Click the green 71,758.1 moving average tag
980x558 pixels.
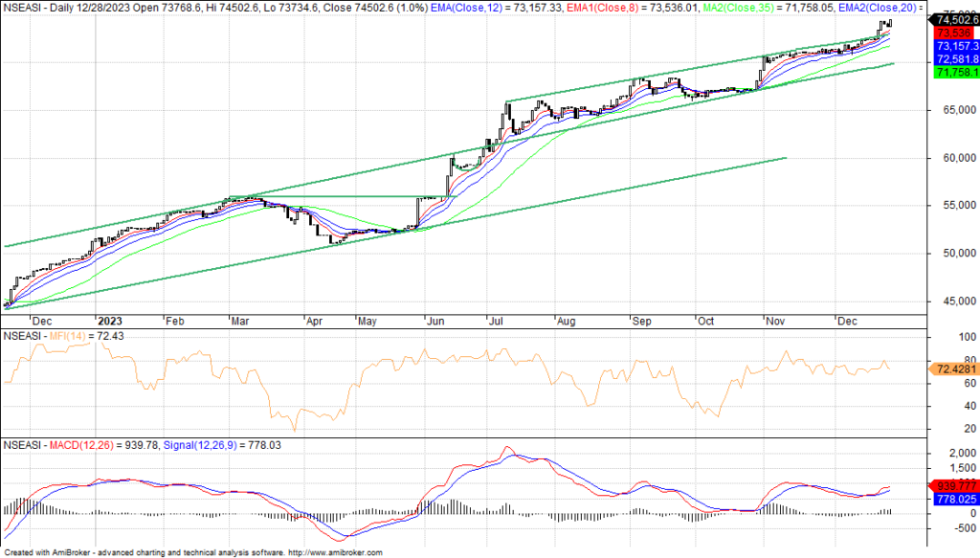955,72
